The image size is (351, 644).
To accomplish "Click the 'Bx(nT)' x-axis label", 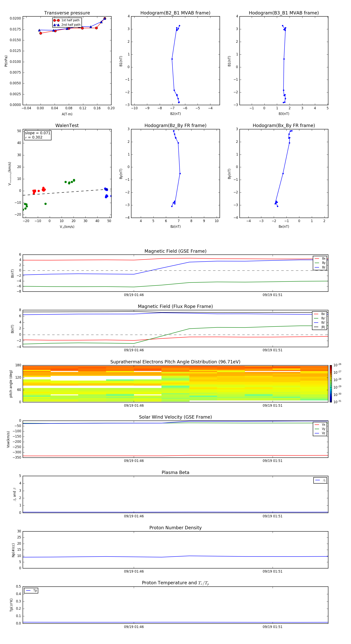I will [284, 227].
